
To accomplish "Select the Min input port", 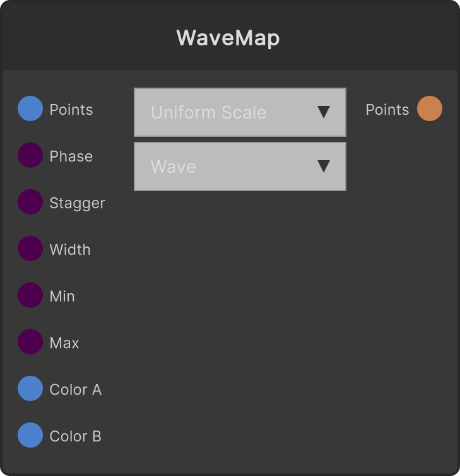I will [x=30, y=295].
